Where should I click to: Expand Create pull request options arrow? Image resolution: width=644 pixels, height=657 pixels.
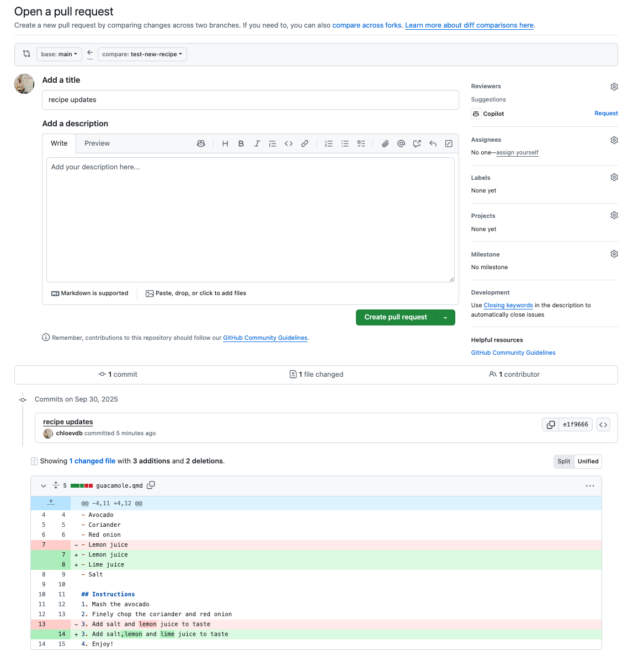[x=445, y=318]
